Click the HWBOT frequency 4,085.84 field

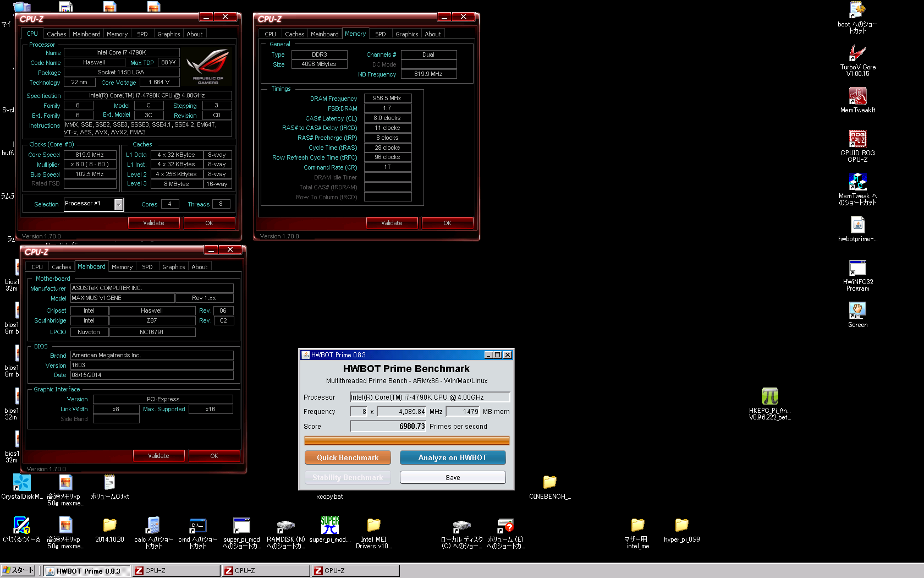pos(402,411)
